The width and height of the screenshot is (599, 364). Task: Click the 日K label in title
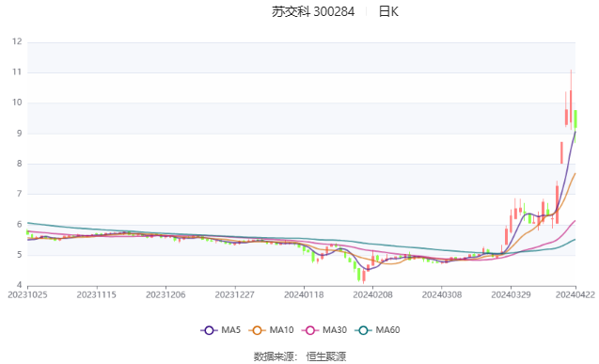coord(388,12)
